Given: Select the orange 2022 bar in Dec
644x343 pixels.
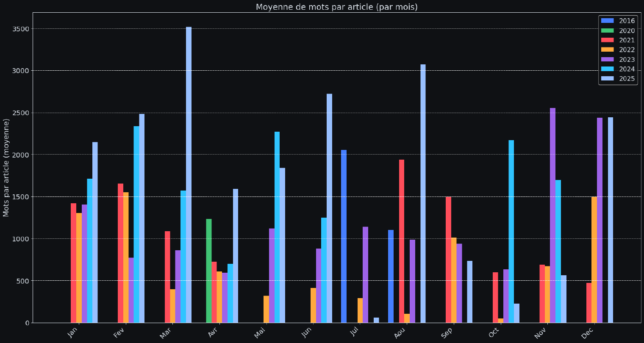Looking at the screenshot, I should tap(594, 260).
